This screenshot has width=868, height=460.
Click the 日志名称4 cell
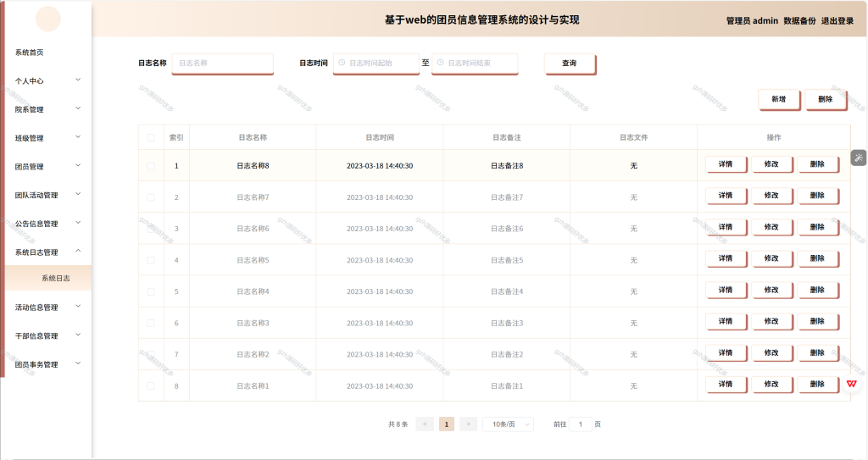click(253, 291)
